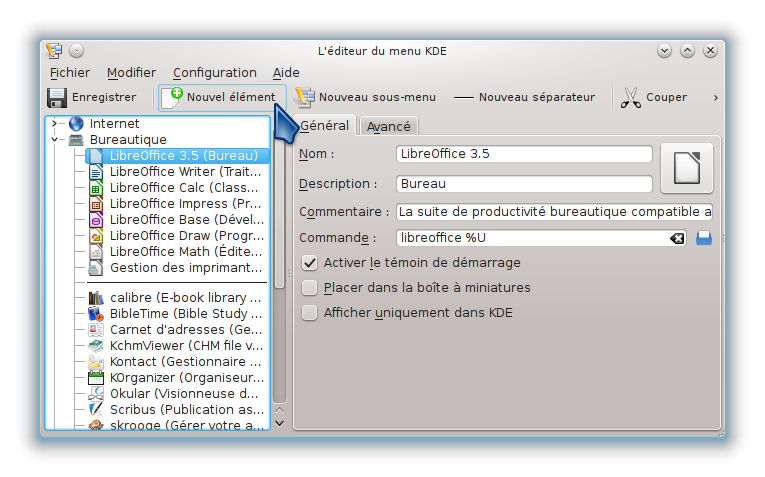Click the KOrganizer calendar icon
Image resolution: width=765 pixels, height=477 pixels.
[x=96, y=378]
